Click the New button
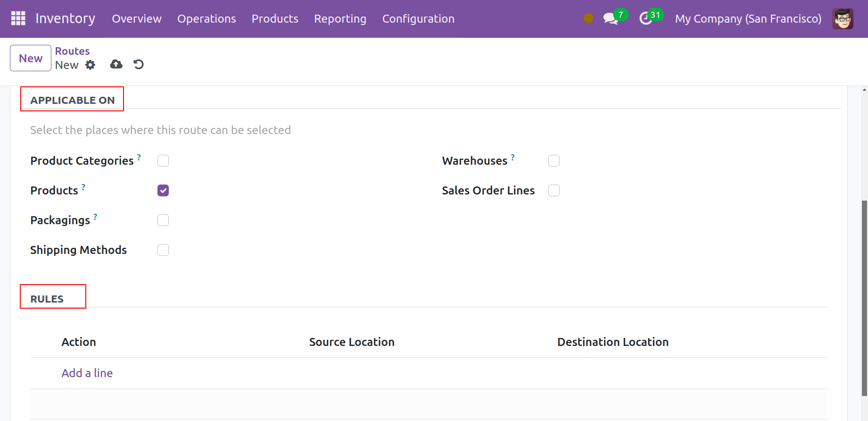Image resolution: width=868 pixels, height=421 pixels. click(31, 58)
